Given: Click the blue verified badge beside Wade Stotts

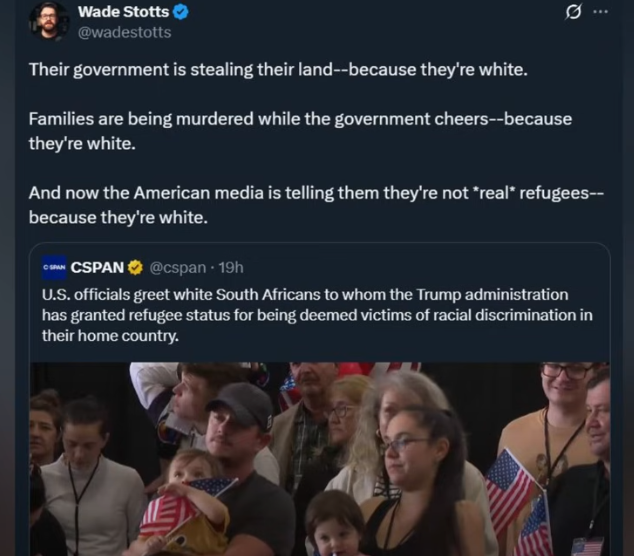Looking at the screenshot, I should click(x=181, y=12).
